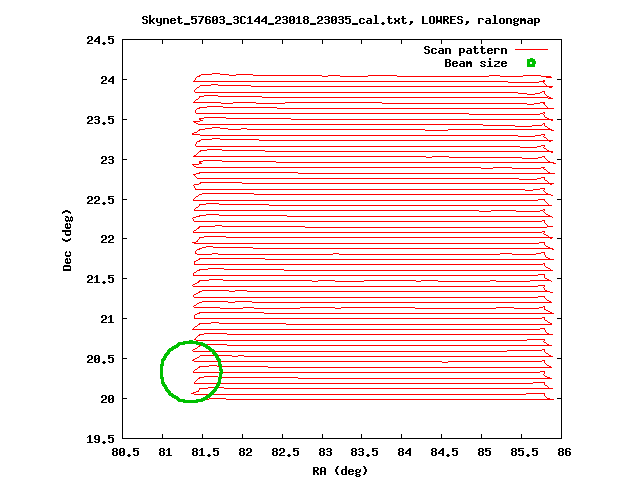Click the RA tick label 85

coord(484,452)
